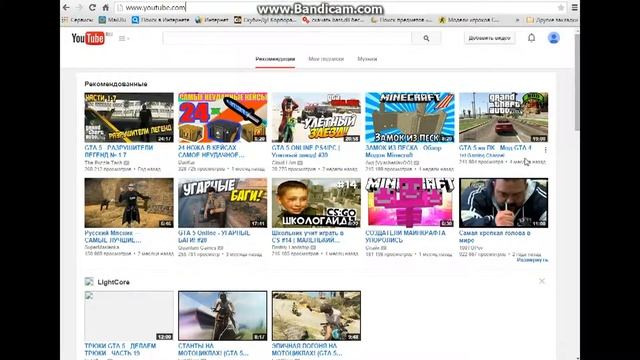
Task: Open the Улетный заезд GTA thumbnail
Action: click(x=316, y=118)
